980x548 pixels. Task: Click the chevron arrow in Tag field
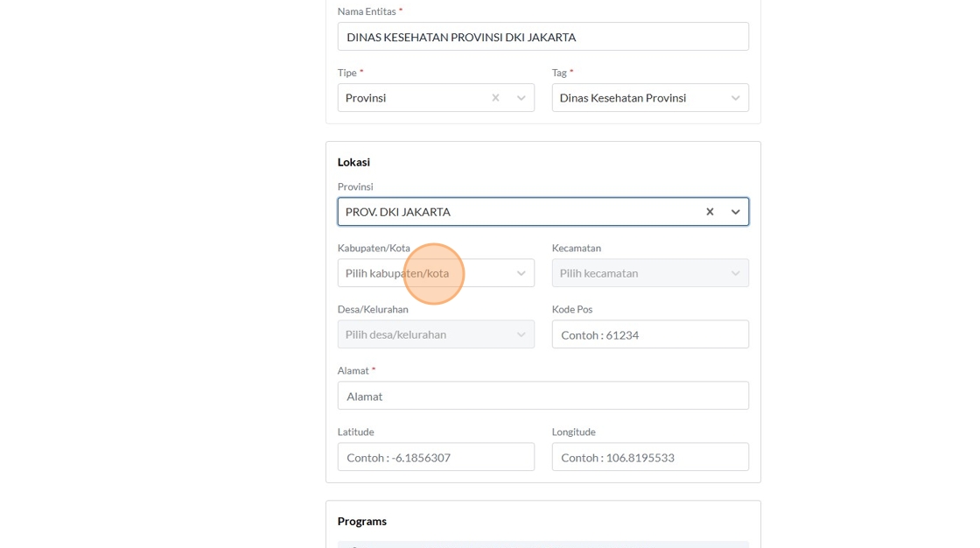[x=735, y=98]
